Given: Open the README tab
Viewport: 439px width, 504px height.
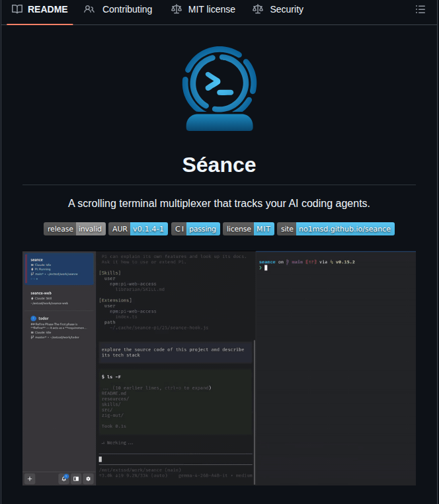Looking at the screenshot, I should point(40,10).
